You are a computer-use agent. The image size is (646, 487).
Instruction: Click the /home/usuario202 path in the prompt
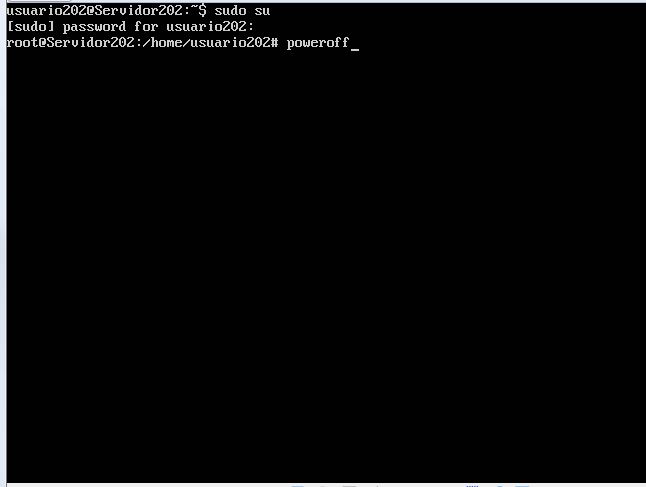pyautogui.click(x=206, y=42)
